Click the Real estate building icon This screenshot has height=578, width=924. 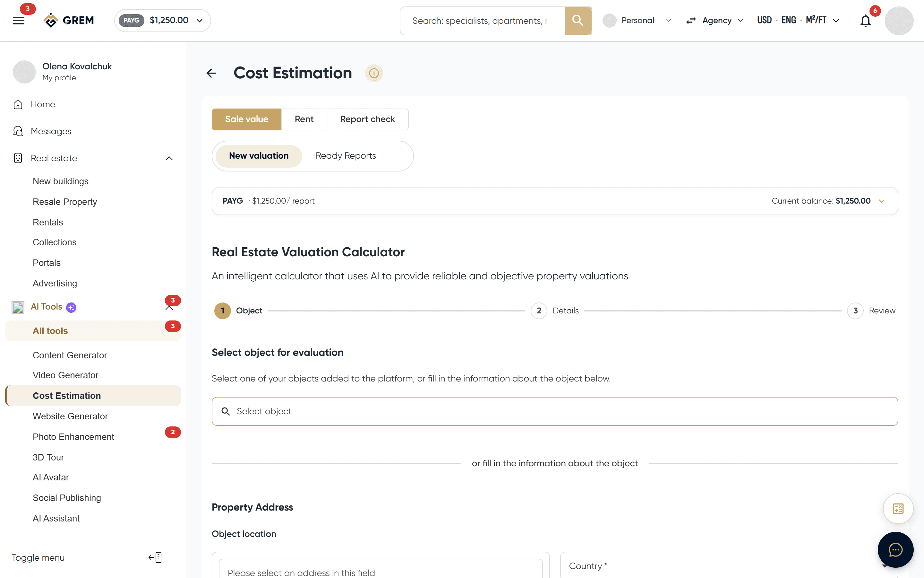(18, 158)
